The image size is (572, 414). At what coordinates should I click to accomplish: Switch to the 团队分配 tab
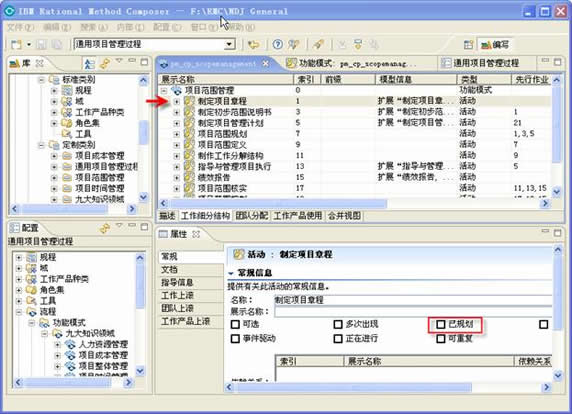[252, 216]
